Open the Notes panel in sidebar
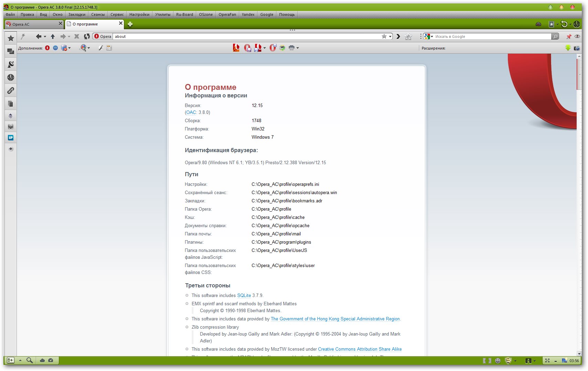This screenshot has width=588, height=371. coord(11,104)
